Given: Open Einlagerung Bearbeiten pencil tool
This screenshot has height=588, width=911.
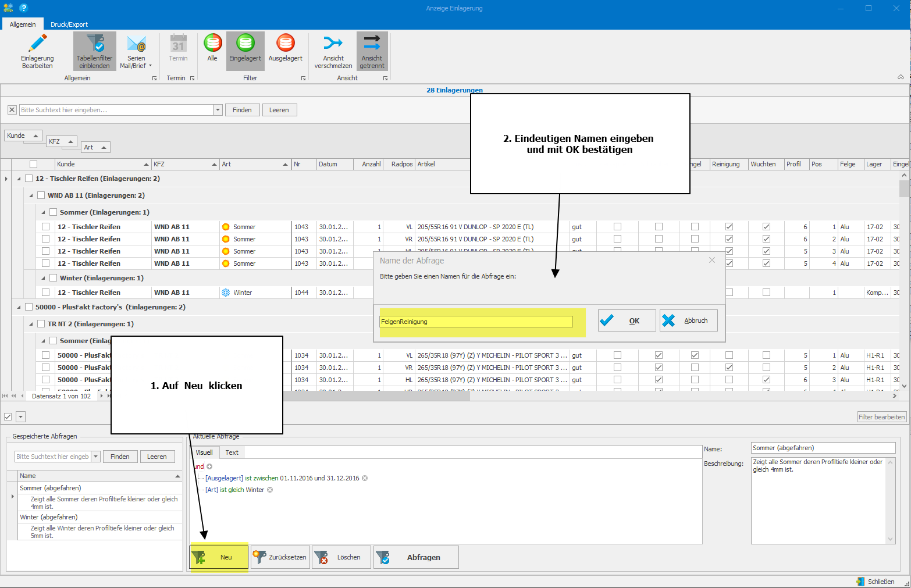Looking at the screenshot, I should tap(37, 51).
